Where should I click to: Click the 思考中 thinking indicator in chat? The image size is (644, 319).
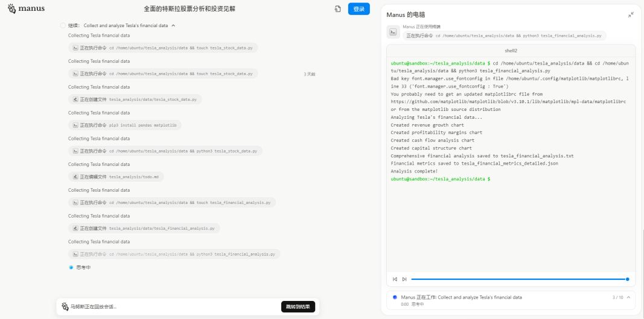[x=83, y=267]
